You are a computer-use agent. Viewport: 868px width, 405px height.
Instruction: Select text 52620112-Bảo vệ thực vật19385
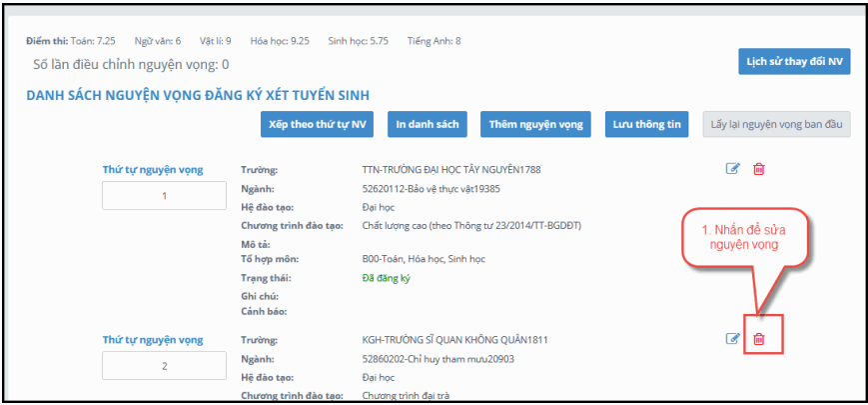coord(431,189)
